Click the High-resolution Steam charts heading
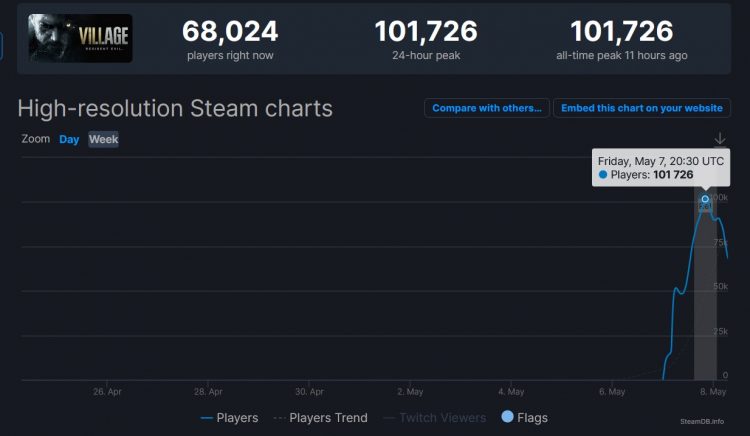The width and height of the screenshot is (750, 436). 175,108
